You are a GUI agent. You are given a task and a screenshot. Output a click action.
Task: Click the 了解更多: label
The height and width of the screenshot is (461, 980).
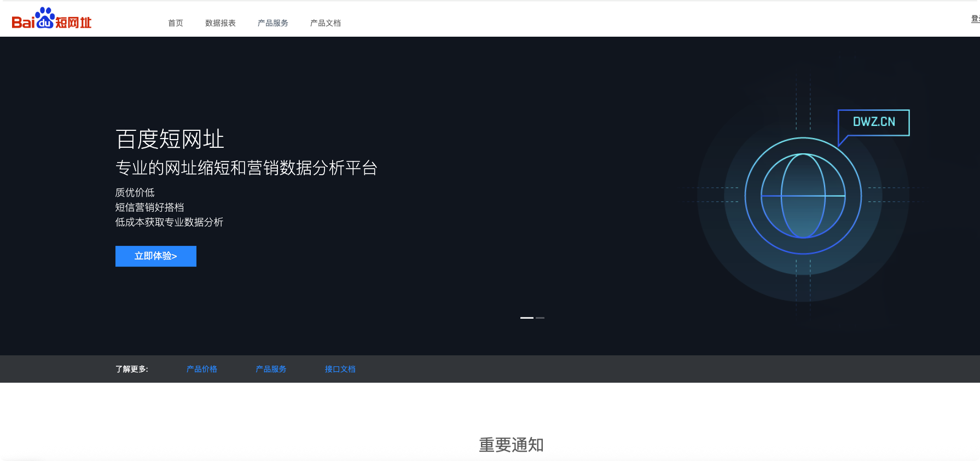click(132, 369)
